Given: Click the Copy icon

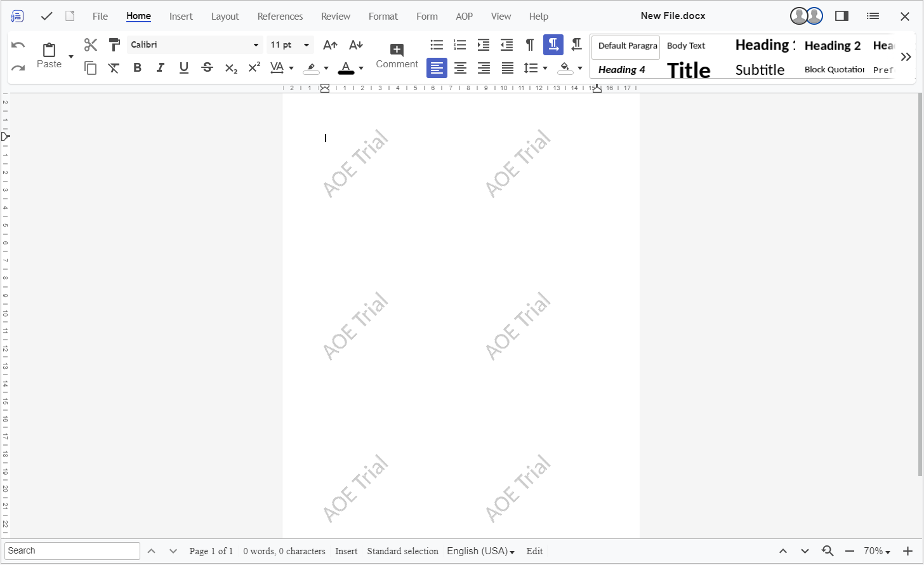Looking at the screenshot, I should (x=91, y=68).
